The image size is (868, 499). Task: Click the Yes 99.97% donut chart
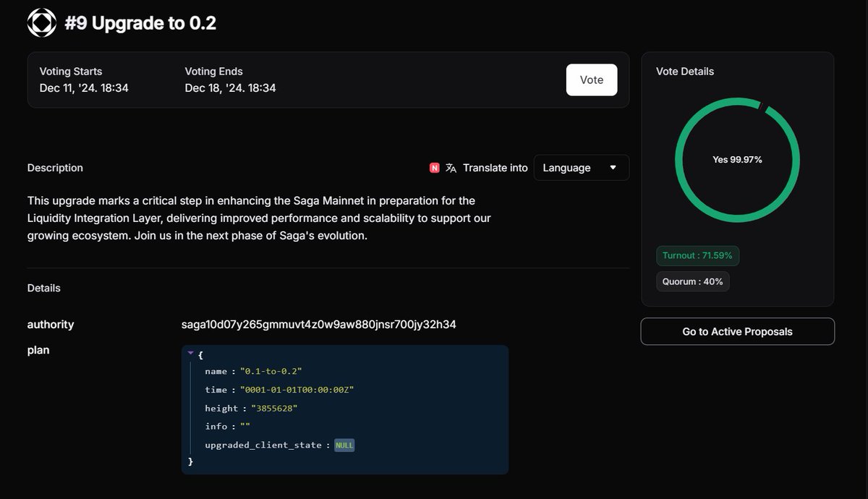pyautogui.click(x=737, y=160)
